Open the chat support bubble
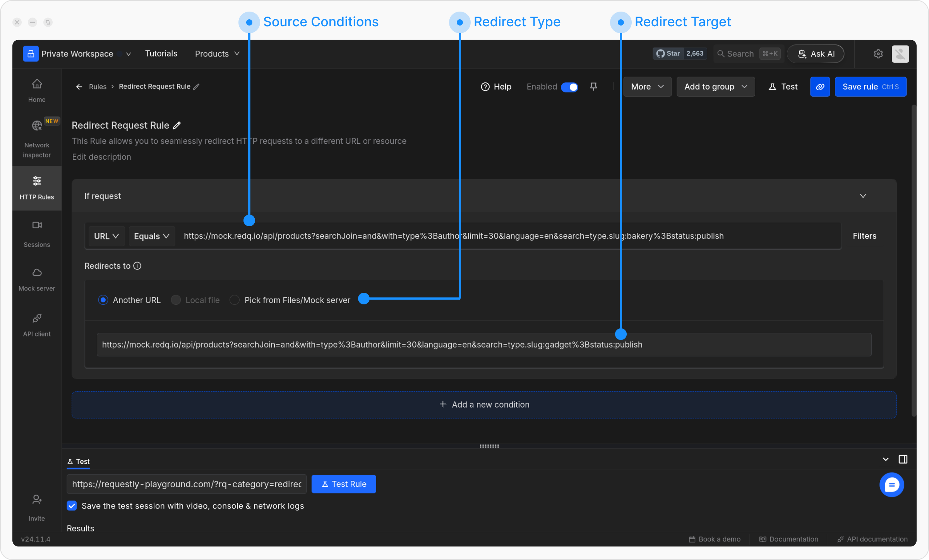The width and height of the screenshot is (929, 560). coord(891,485)
